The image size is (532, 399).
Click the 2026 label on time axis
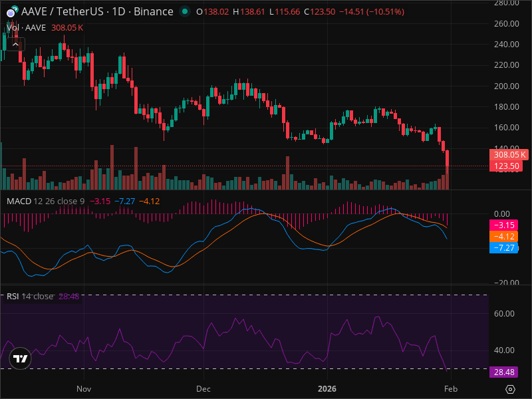click(327, 389)
